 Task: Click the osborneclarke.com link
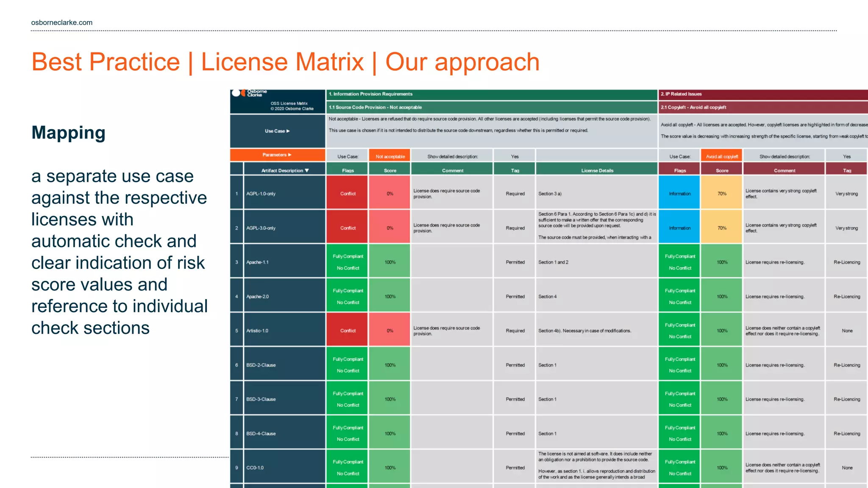click(x=62, y=22)
